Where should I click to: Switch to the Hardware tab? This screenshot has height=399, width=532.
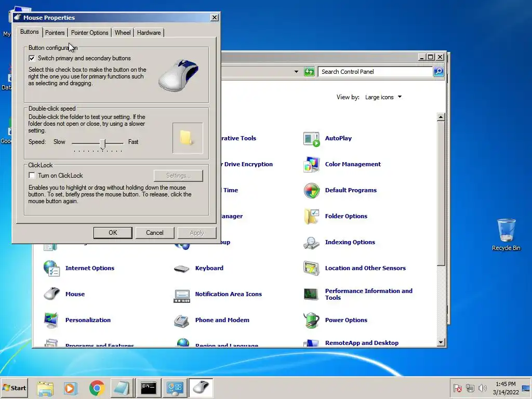tap(149, 33)
